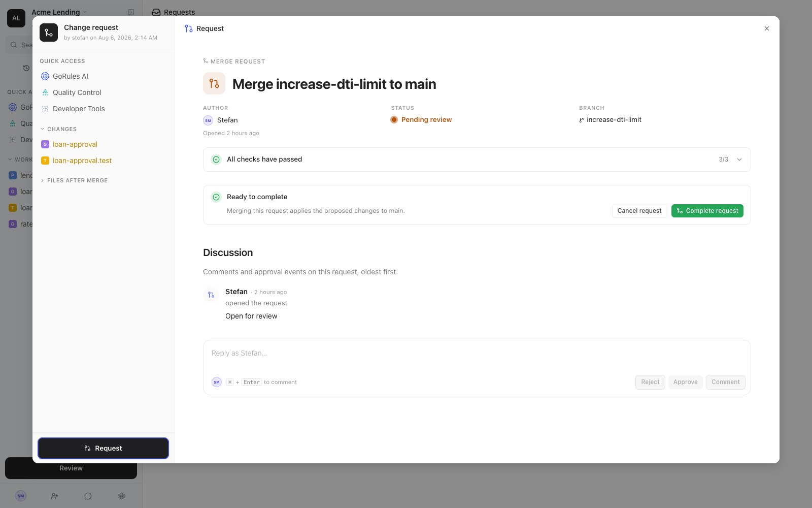Open settings gear in bottom bar
The height and width of the screenshot is (508, 812).
(x=121, y=496)
